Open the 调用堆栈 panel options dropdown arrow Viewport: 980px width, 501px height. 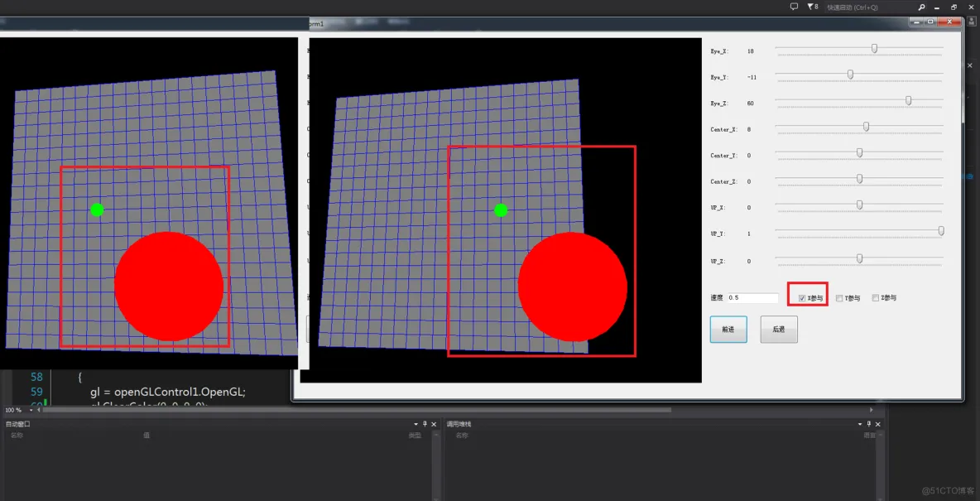859,424
